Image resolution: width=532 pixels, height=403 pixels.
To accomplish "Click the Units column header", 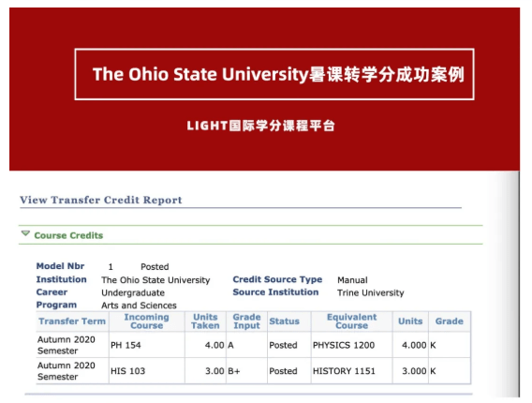I will [410, 321].
